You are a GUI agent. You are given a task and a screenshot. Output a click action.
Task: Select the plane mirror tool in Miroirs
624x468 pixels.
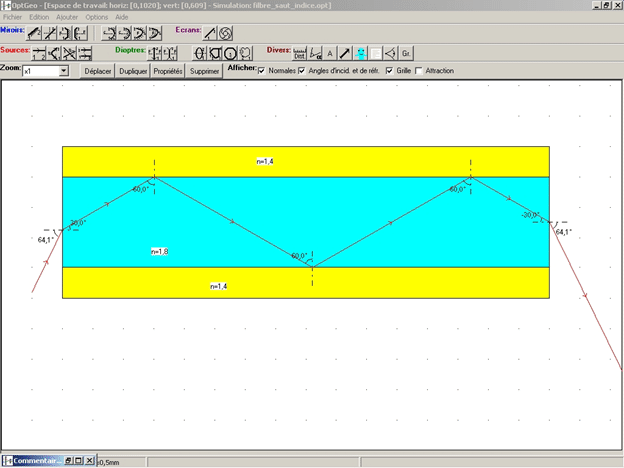click(x=33, y=33)
